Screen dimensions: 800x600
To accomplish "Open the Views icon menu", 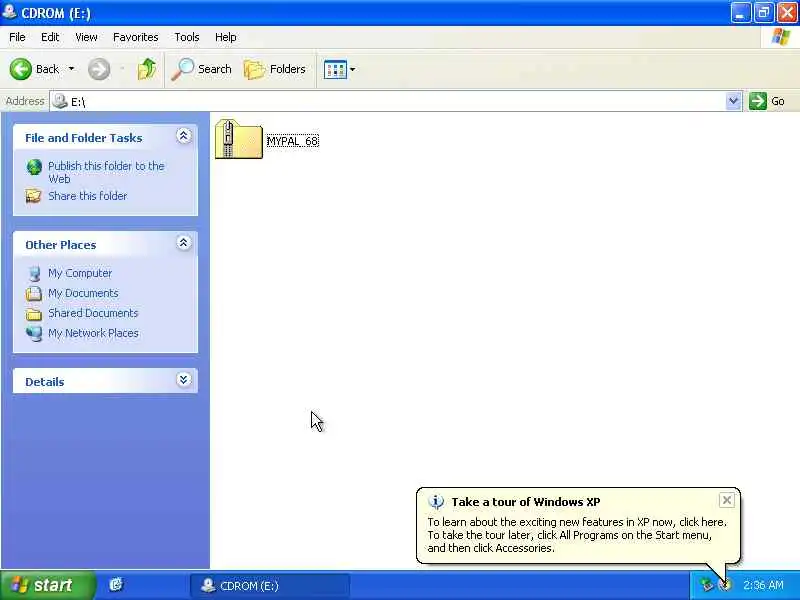I will point(335,69).
